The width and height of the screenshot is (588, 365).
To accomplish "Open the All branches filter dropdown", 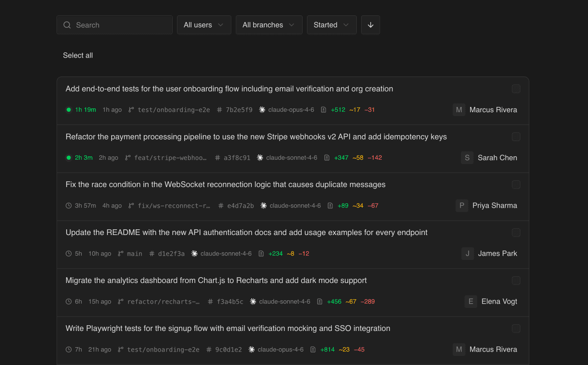I will click(x=269, y=24).
